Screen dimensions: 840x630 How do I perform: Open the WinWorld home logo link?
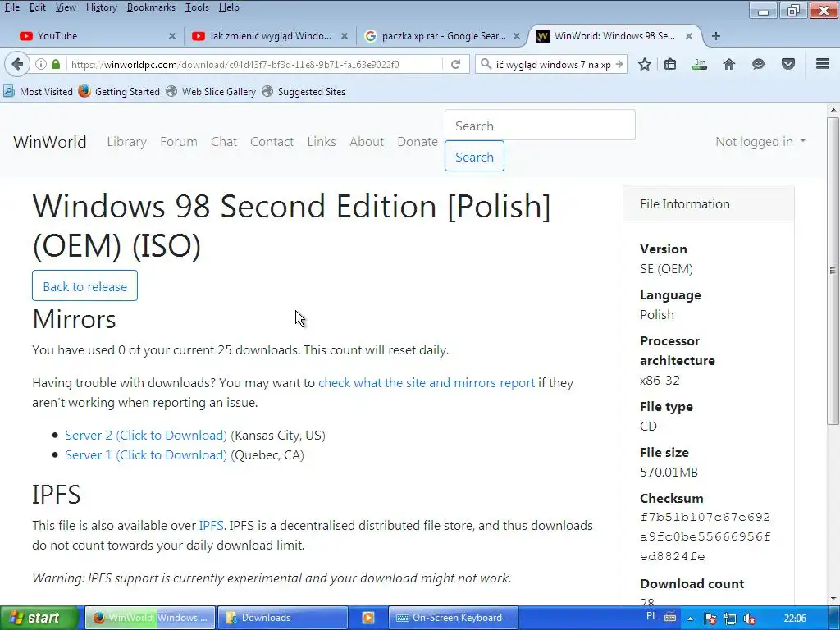[50, 142]
